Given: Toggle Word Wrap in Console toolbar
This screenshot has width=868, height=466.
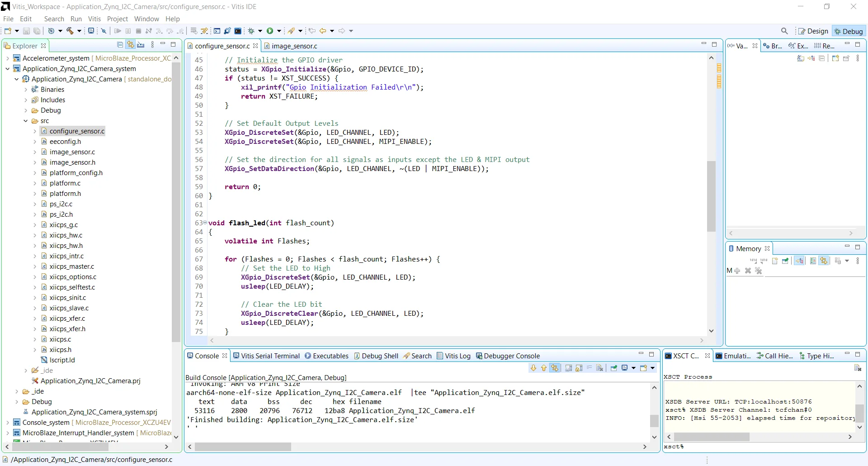Looking at the screenshot, I should tap(590, 368).
